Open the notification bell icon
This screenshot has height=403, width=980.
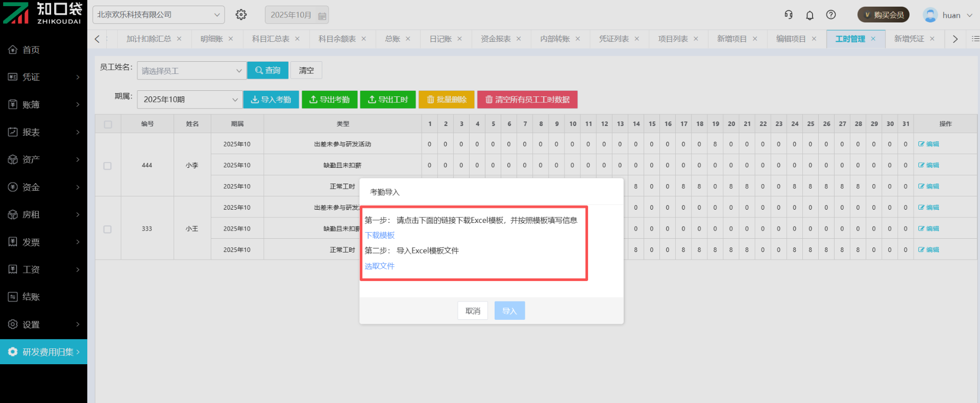pos(810,15)
